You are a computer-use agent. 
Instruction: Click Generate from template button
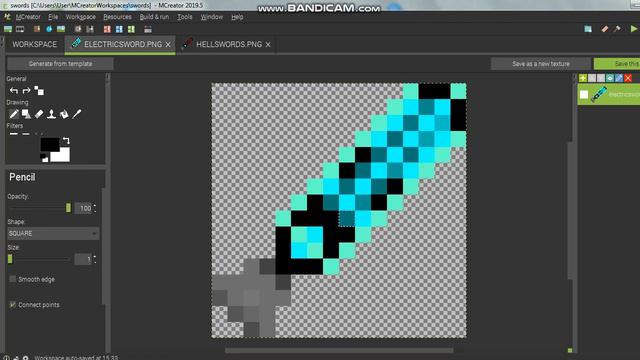pos(60,64)
